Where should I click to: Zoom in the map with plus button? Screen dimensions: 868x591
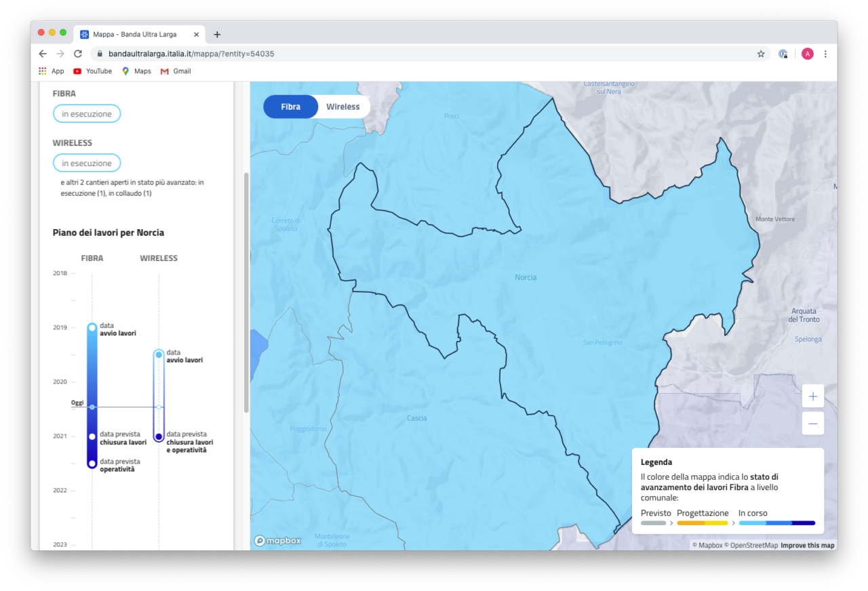coord(812,396)
